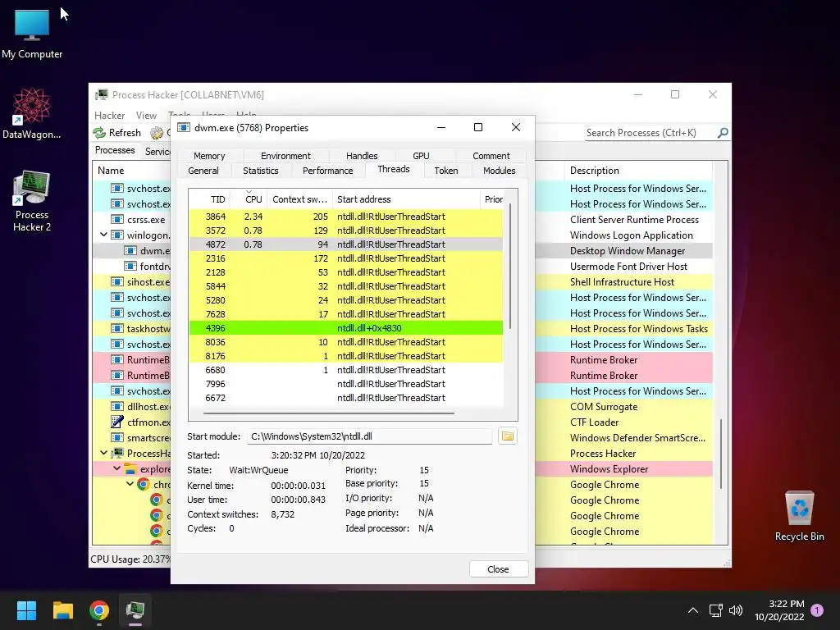Switch to the Comment tab
Screen dimensions: 840x630
point(491,156)
